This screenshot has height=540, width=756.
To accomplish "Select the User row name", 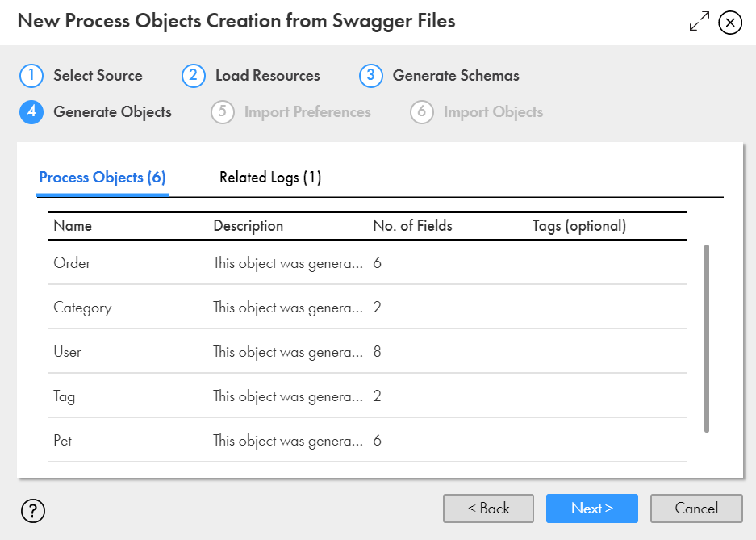I will [x=68, y=351].
